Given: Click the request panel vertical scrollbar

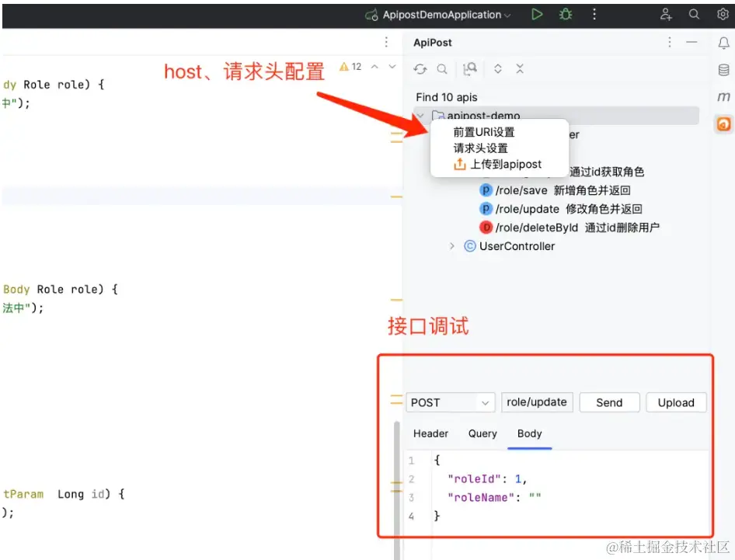Looking at the screenshot, I should coord(397,489).
